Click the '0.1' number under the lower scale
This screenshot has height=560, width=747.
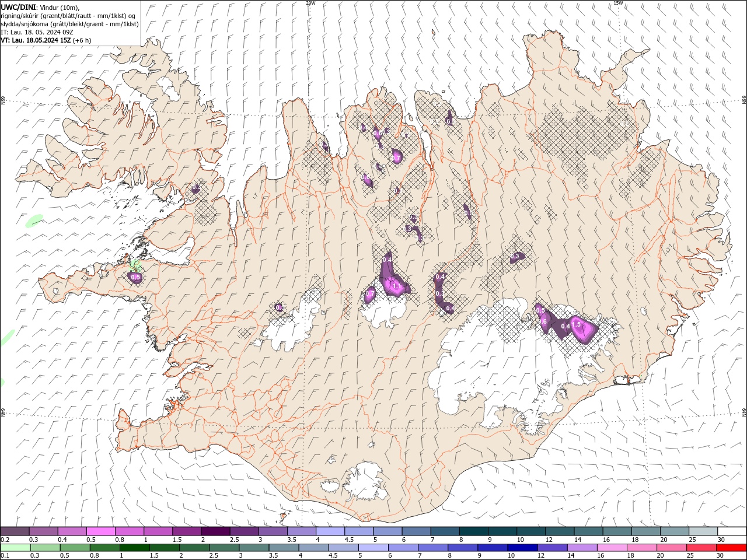coord(5,556)
